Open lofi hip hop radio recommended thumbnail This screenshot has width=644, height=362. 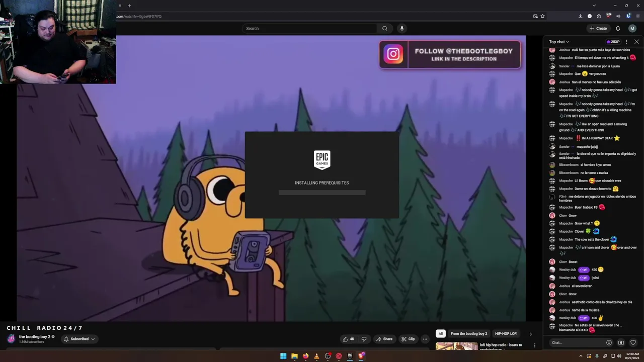457,346
